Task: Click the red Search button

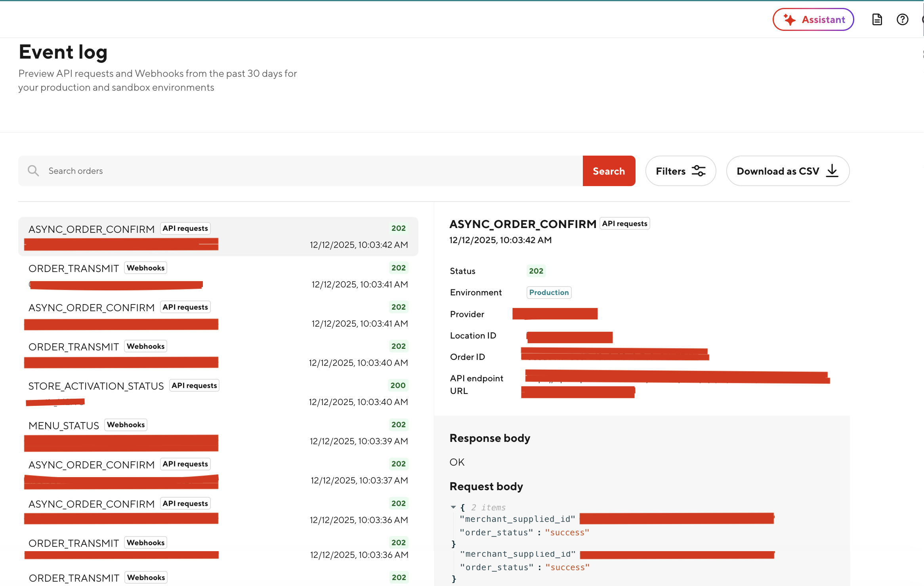Action: coord(609,171)
